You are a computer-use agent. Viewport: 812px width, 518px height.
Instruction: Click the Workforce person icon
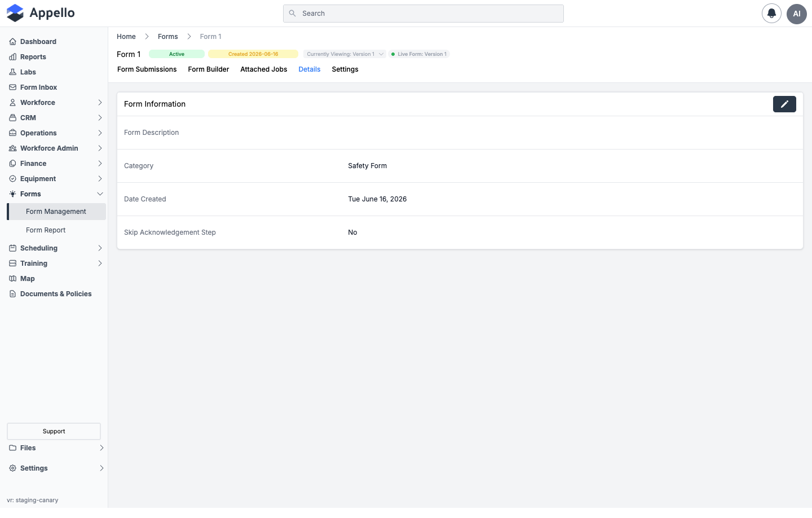pos(12,103)
